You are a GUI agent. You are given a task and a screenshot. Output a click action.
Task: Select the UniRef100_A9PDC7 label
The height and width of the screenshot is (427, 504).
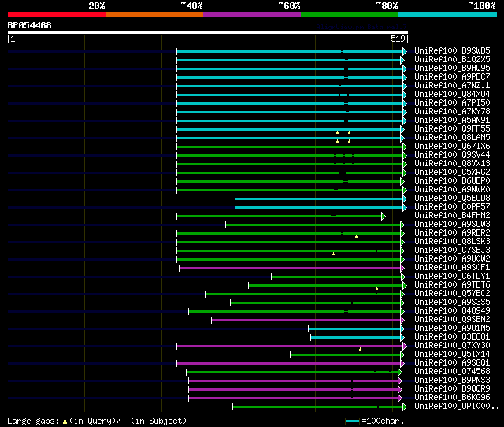[452, 77]
